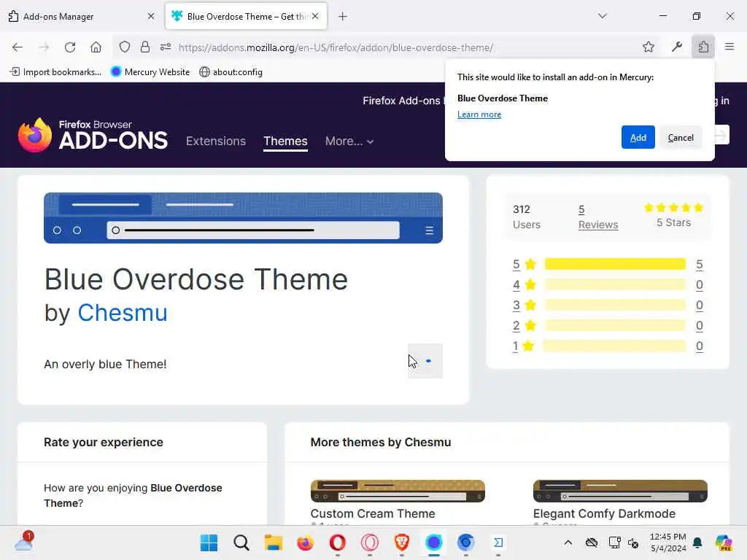The height and width of the screenshot is (560, 747).
Task: Open the browser home page
Action: pyautogui.click(x=96, y=47)
